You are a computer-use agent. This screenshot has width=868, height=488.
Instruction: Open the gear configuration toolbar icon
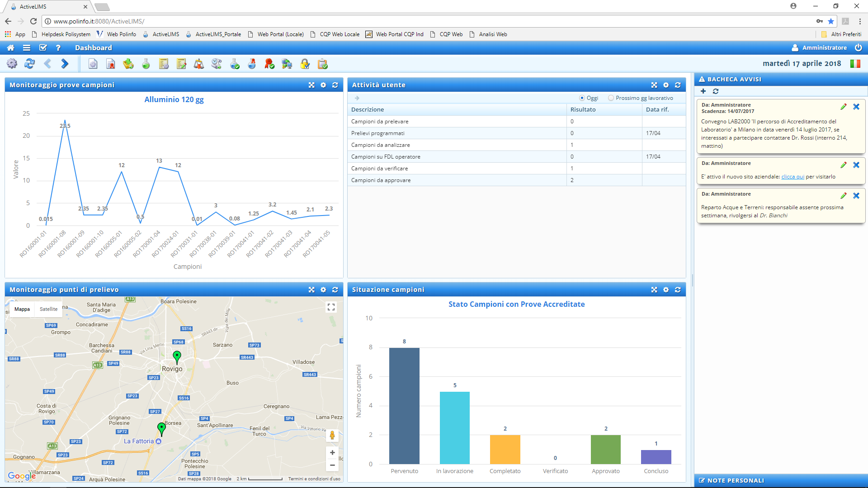click(x=12, y=64)
